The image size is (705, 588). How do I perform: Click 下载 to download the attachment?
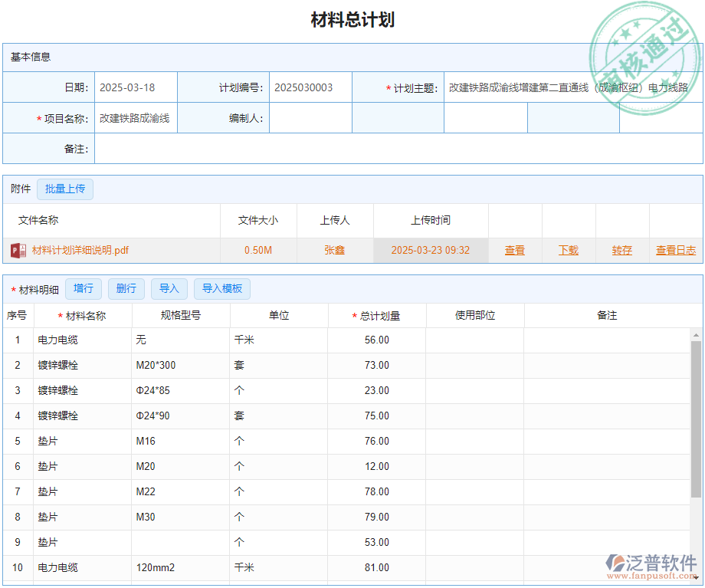(569, 249)
